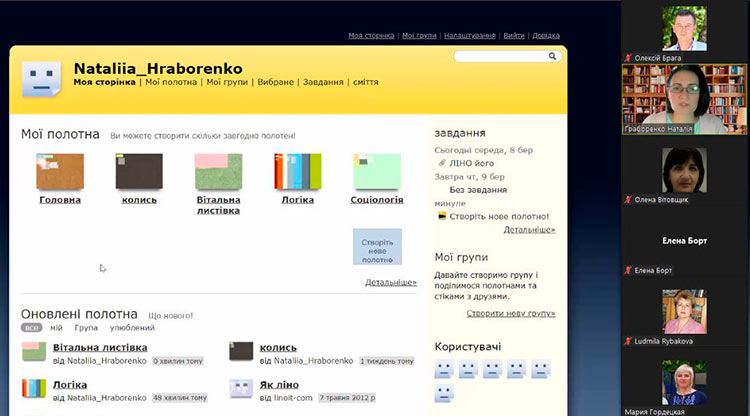Screen dimensions: 750x416
Task: Click the Створити нову групу link
Action: coord(511,314)
